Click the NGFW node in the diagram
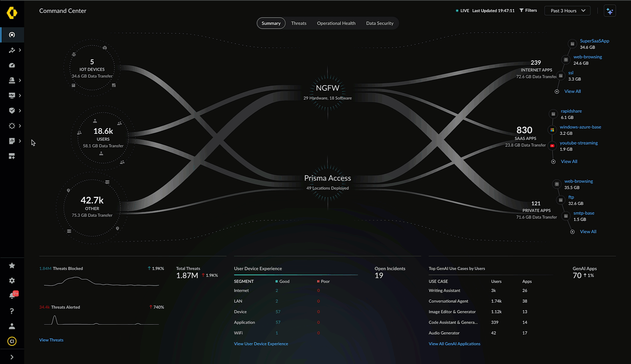The image size is (631, 364). (x=327, y=88)
